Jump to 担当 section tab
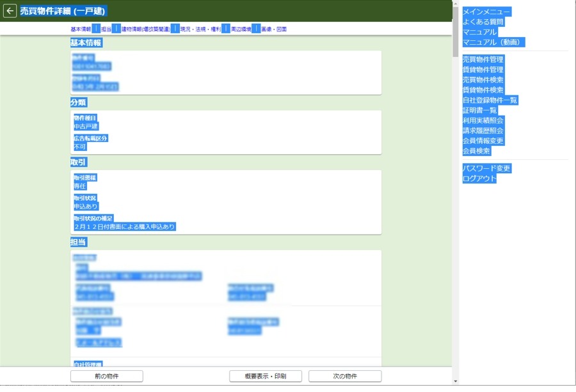The width and height of the screenshot is (576, 392). 106,29
